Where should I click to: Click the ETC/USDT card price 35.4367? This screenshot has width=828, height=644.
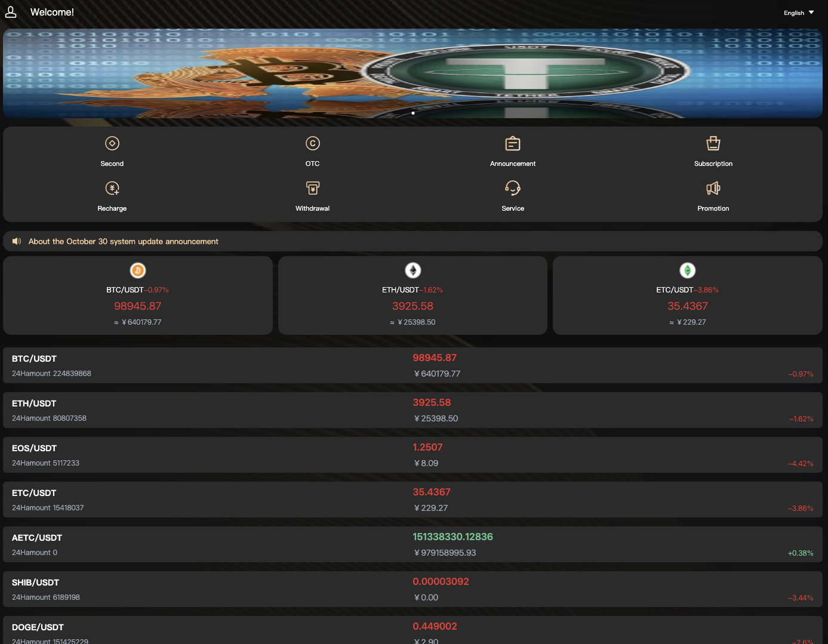pos(688,306)
